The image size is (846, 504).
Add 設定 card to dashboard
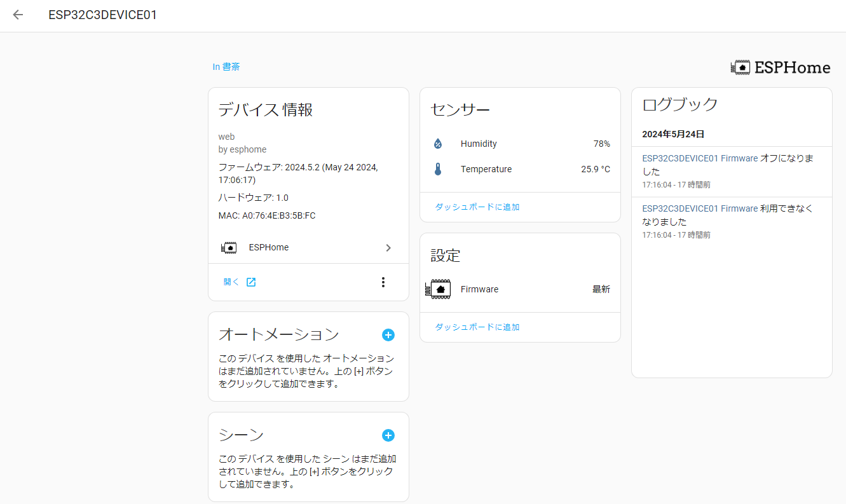477,327
